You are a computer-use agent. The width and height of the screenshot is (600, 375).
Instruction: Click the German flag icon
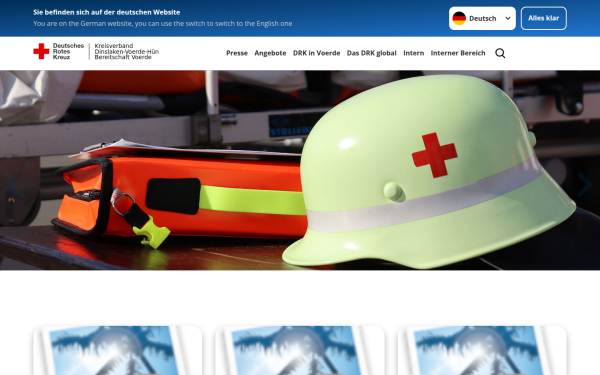459,18
